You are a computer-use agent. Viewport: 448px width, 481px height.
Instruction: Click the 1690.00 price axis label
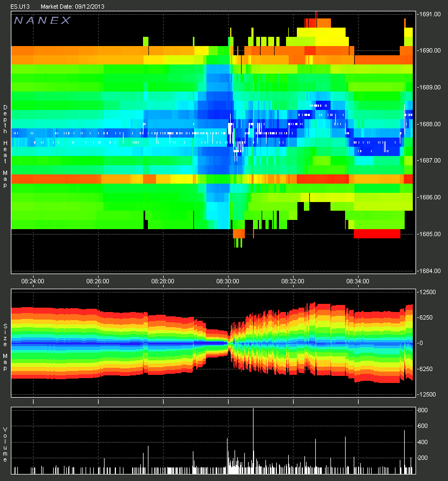click(430, 50)
